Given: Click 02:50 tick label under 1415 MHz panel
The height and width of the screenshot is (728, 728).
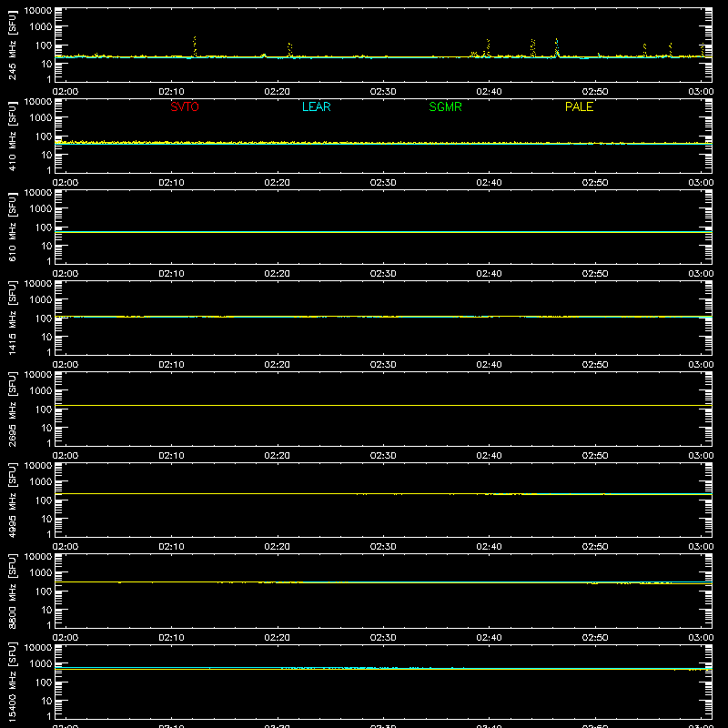Looking at the screenshot, I should click(x=595, y=365).
